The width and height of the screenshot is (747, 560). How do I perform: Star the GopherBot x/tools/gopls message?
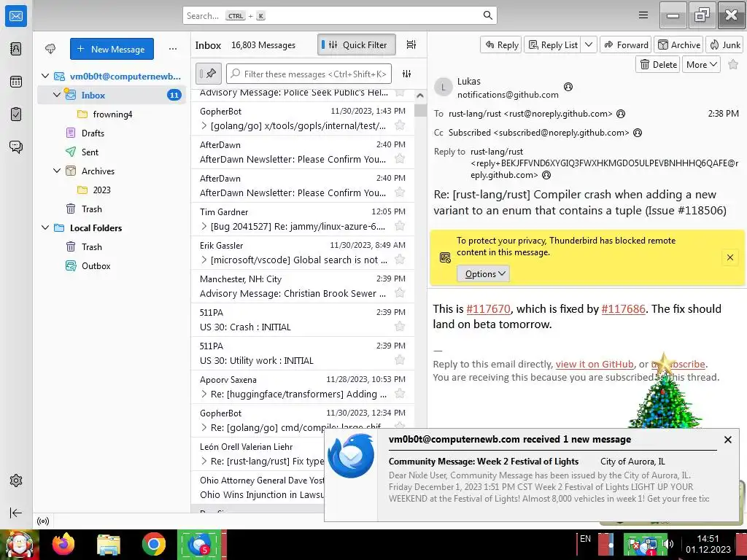[400, 125]
